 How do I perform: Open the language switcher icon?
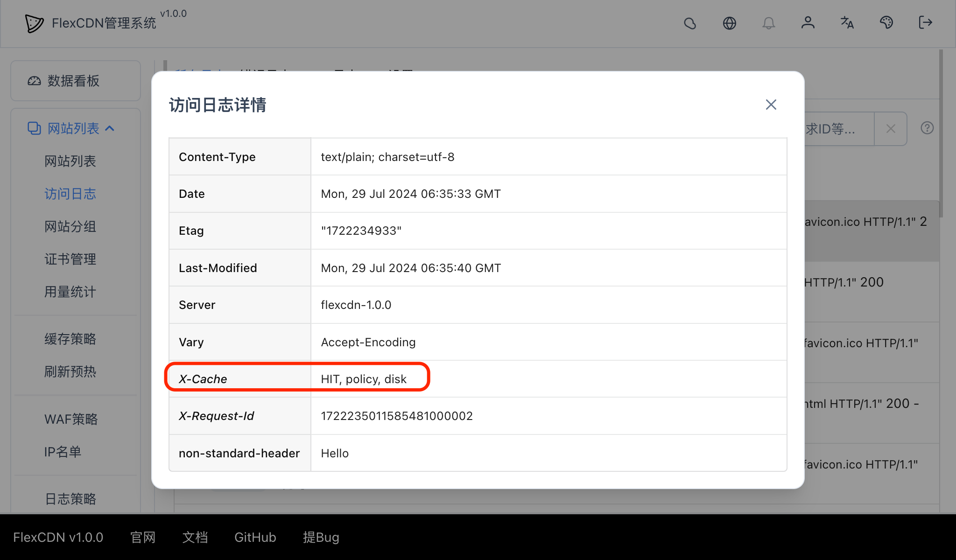click(847, 23)
